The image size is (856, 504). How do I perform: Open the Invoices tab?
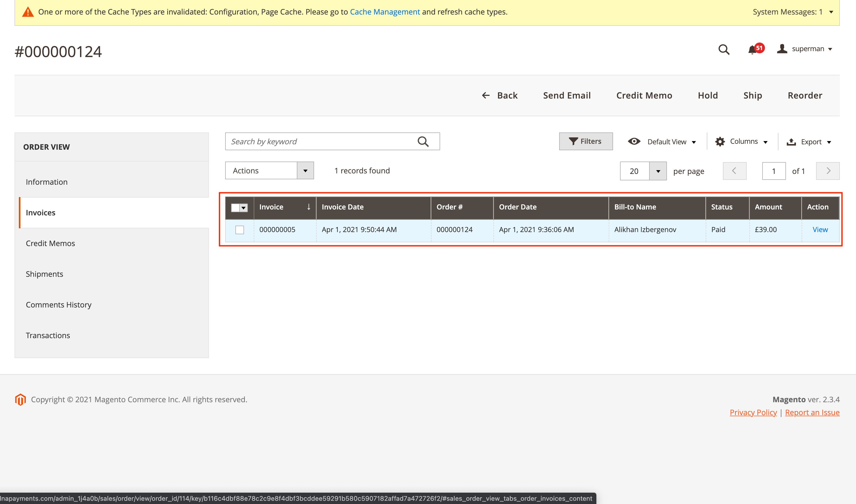point(40,212)
